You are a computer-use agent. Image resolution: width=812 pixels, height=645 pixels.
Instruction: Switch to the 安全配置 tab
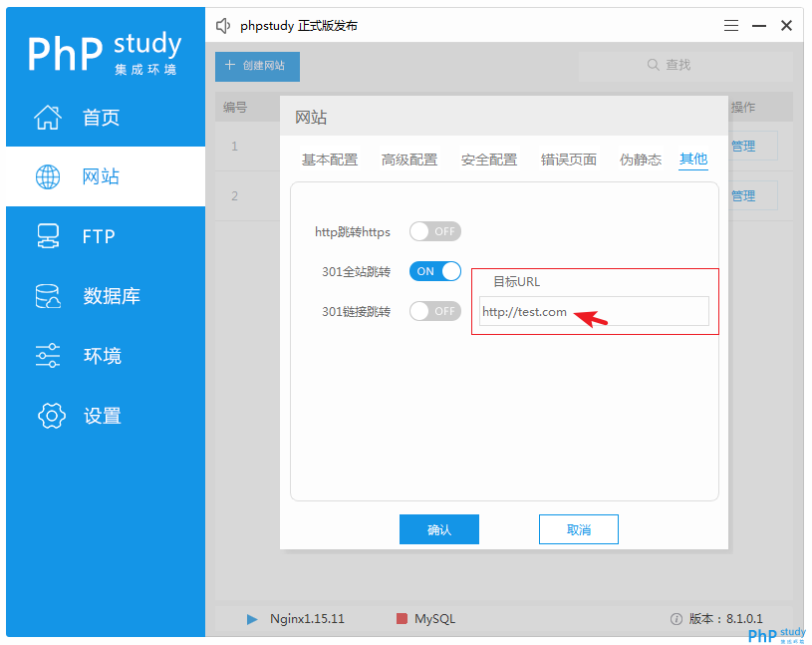[489, 160]
